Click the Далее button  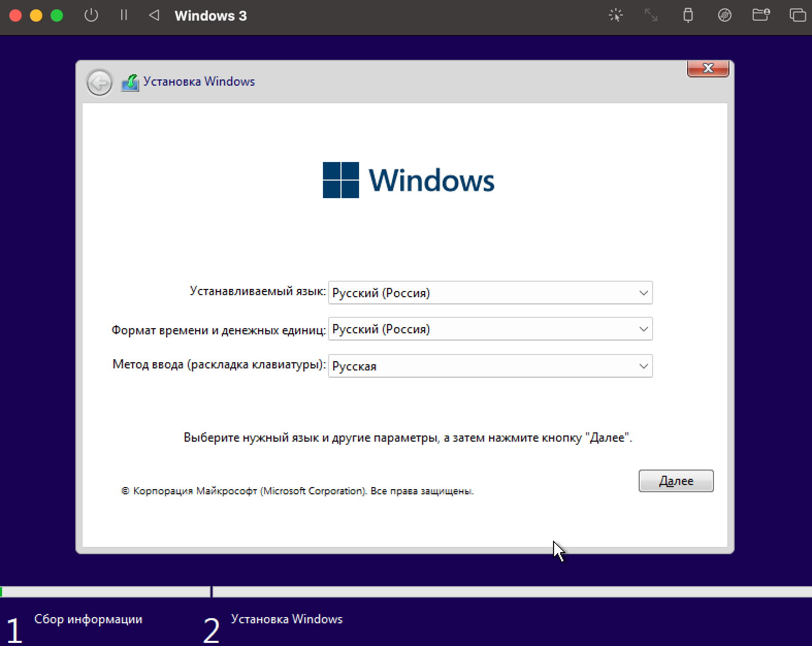click(676, 481)
